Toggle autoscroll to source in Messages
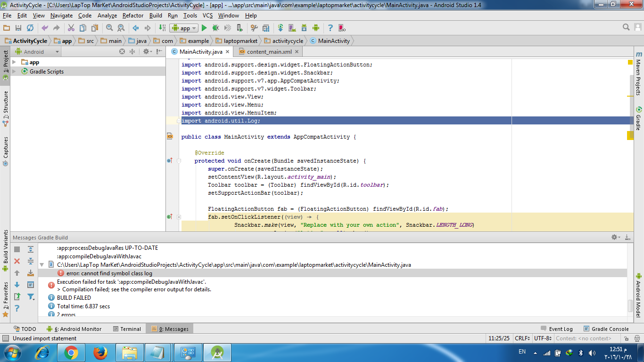This screenshot has width=644, height=362. (31, 272)
